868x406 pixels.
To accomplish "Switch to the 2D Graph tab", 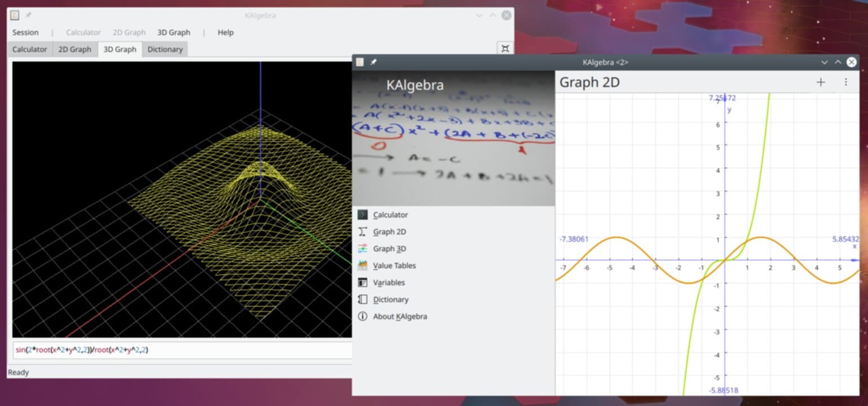I will [x=74, y=49].
